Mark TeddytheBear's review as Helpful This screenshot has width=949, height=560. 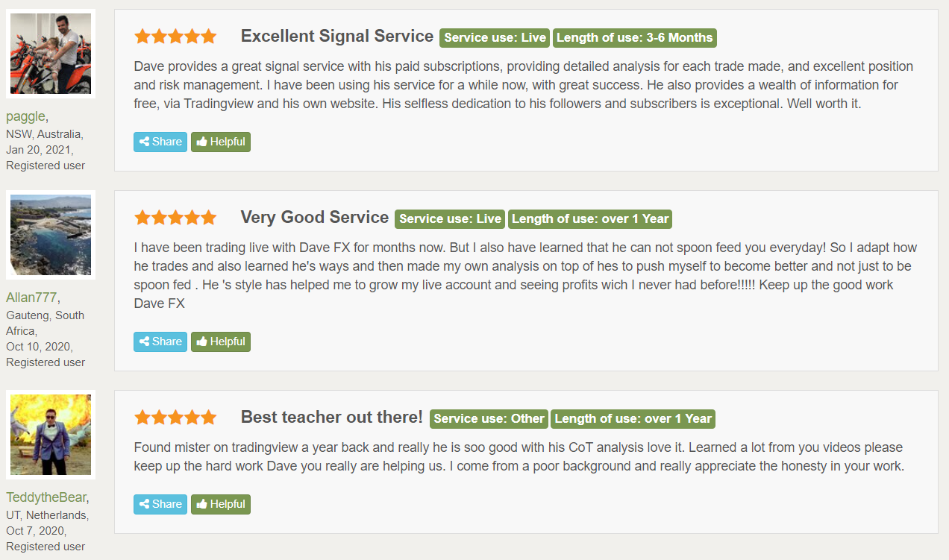tap(221, 504)
